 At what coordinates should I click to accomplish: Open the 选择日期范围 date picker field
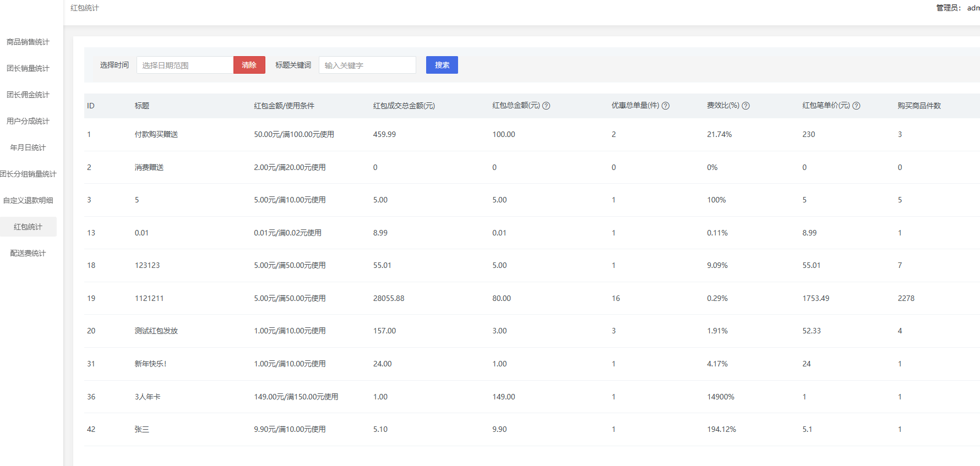click(x=184, y=65)
